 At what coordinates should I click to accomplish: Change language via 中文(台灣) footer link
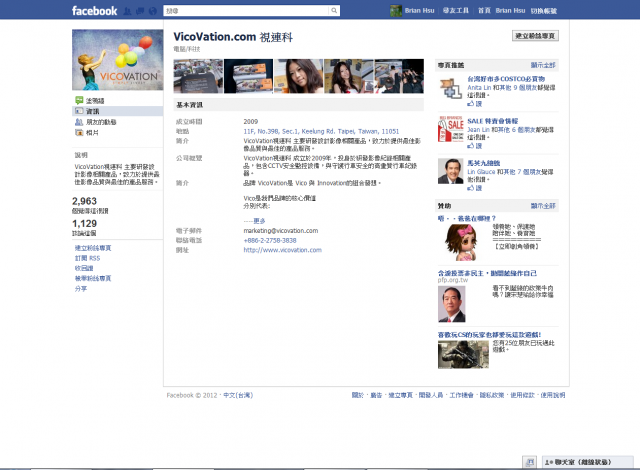pyautogui.click(x=238, y=395)
